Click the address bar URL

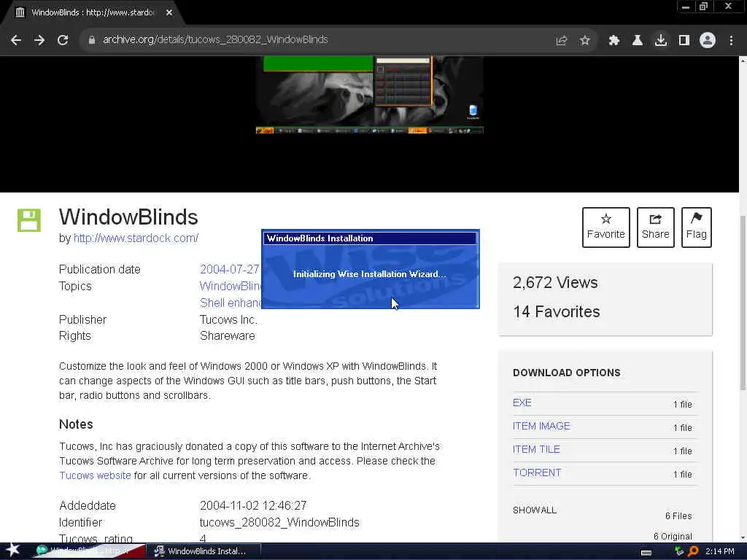pyautogui.click(x=215, y=39)
